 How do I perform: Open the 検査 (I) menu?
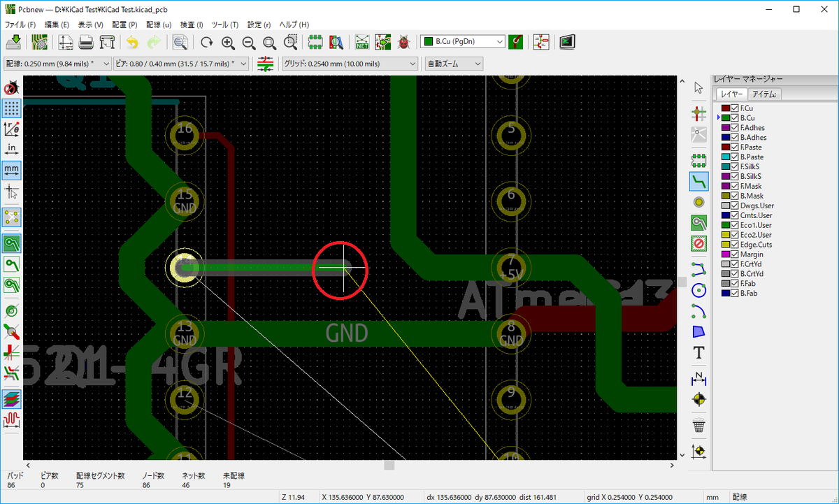tap(192, 24)
